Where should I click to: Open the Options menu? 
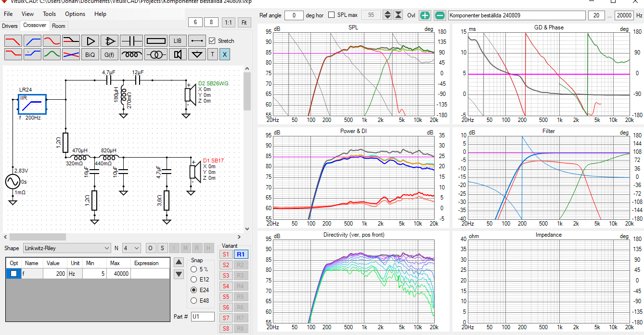point(75,14)
